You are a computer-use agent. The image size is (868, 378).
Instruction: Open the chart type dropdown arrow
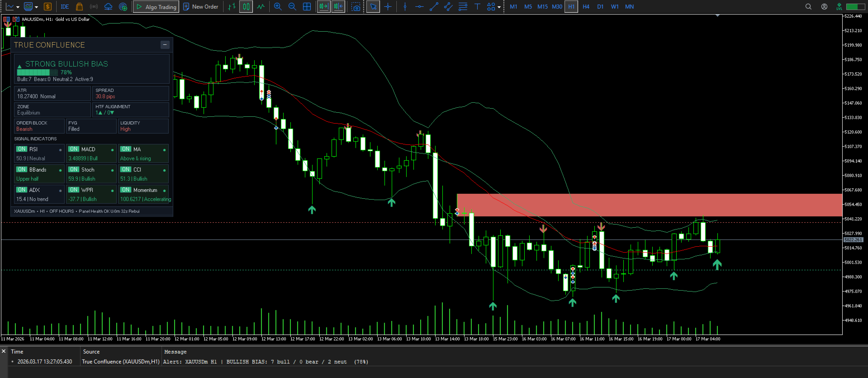click(x=18, y=7)
